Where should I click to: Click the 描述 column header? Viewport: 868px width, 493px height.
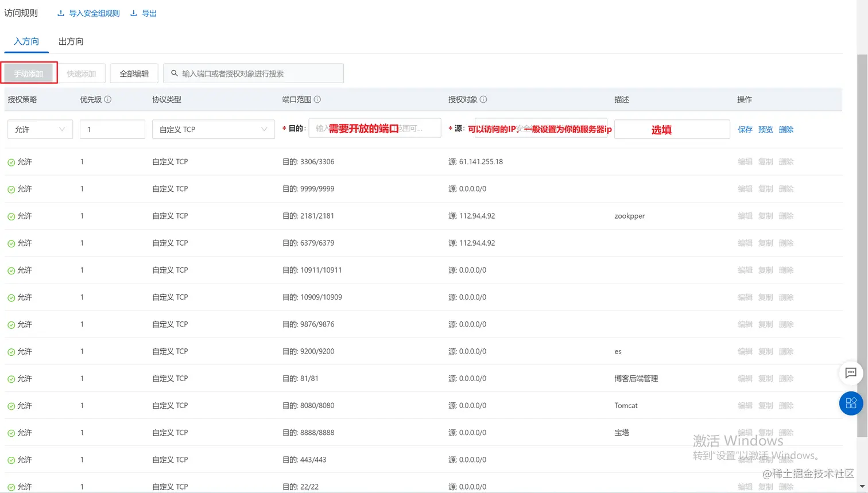(622, 99)
